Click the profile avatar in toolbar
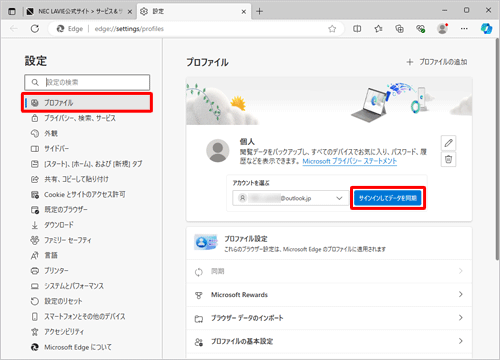 pyautogui.click(x=443, y=29)
